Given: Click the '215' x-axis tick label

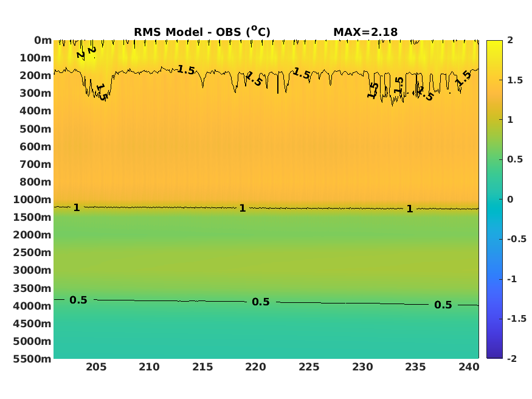Looking at the screenshot, I should click(202, 367).
